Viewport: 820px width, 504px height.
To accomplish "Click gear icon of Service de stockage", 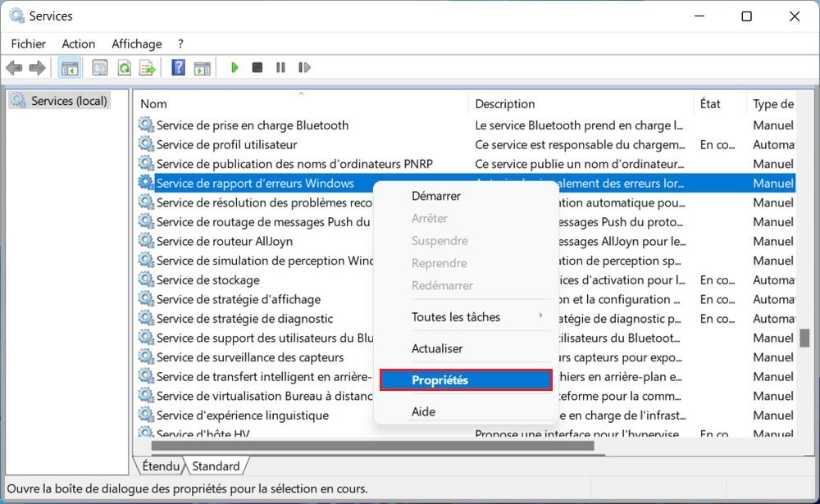I will pos(146,279).
